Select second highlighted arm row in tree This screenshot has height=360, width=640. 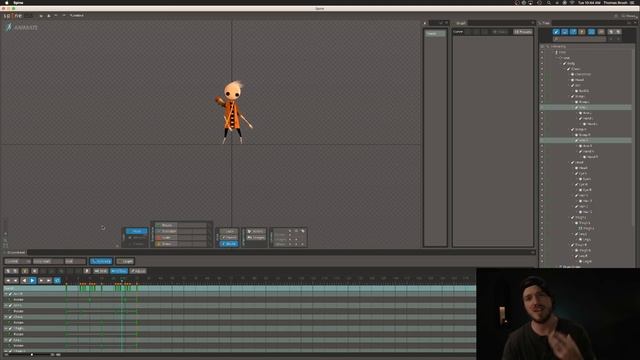586,140
